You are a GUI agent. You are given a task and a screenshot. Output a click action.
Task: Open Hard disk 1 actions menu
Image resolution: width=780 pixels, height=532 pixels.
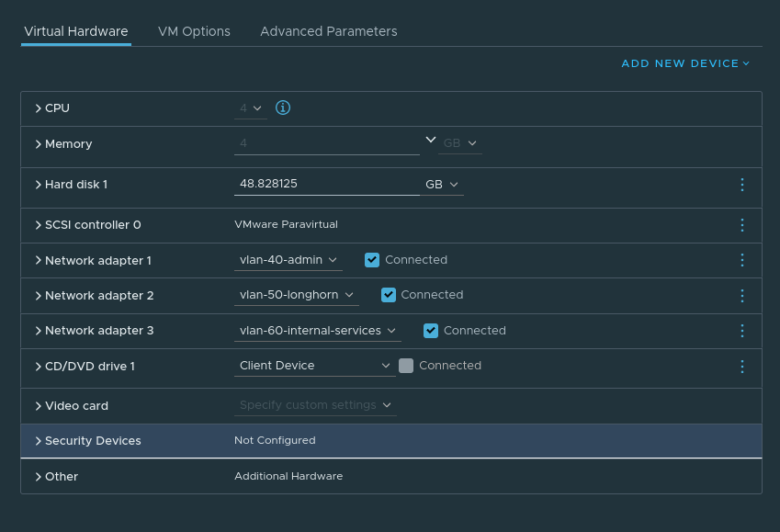point(741,185)
